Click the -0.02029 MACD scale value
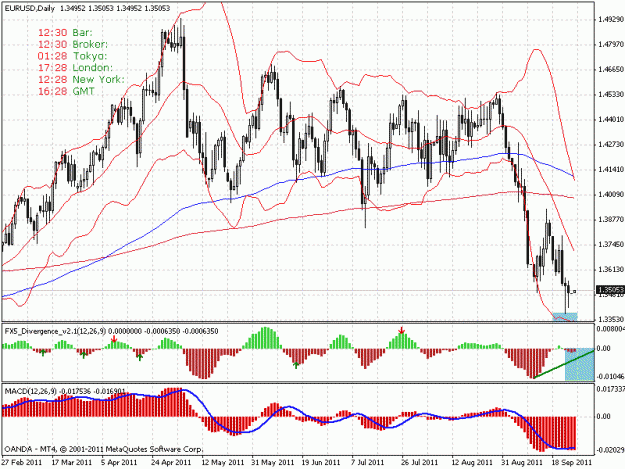Image resolution: width=625 pixels, height=469 pixels. [610, 450]
